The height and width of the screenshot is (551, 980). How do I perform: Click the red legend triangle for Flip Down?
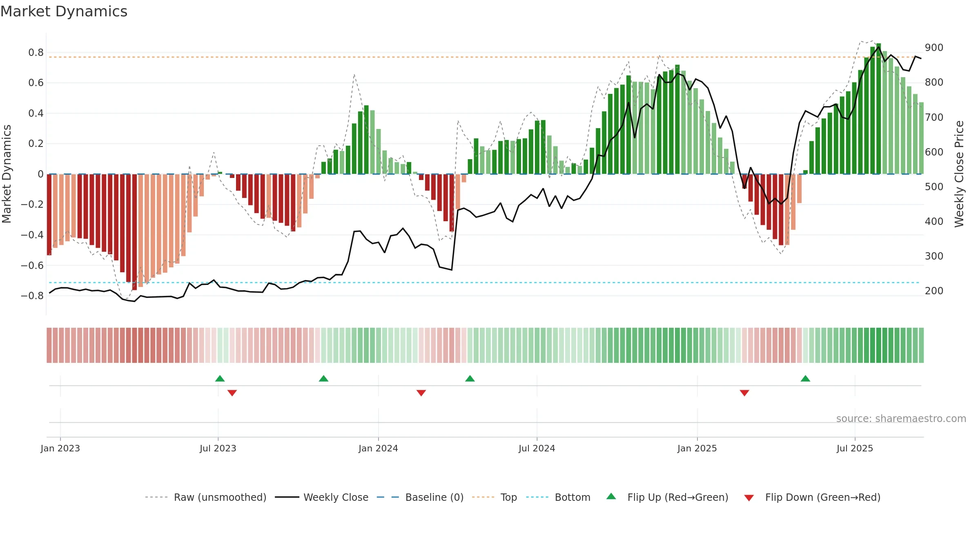[749, 498]
